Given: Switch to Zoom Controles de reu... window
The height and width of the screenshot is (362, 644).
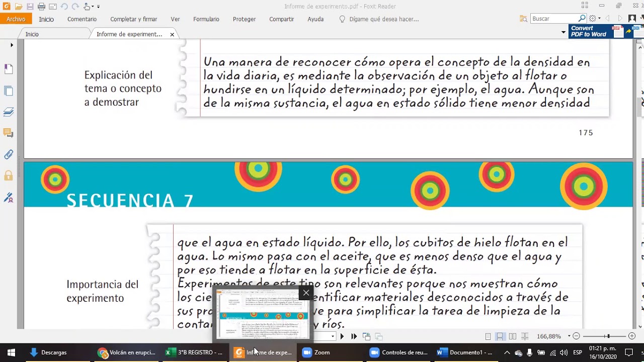Looking at the screenshot, I should [399, 352].
